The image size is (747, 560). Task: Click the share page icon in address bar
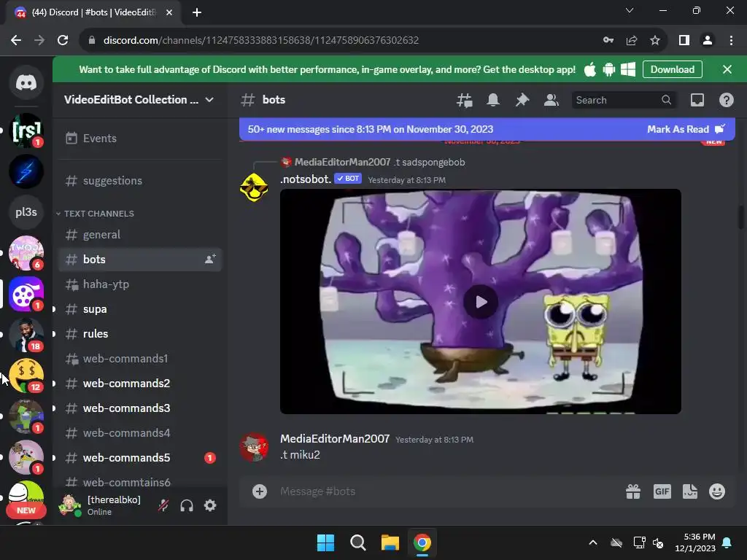click(632, 40)
